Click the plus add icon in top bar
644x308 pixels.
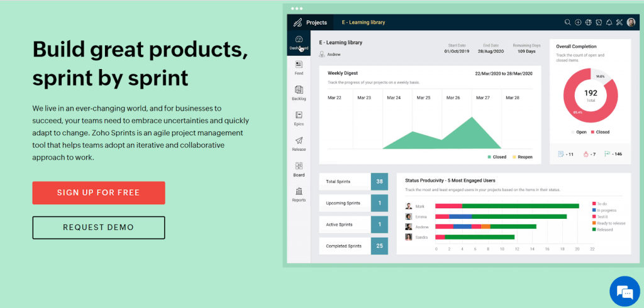(x=578, y=22)
